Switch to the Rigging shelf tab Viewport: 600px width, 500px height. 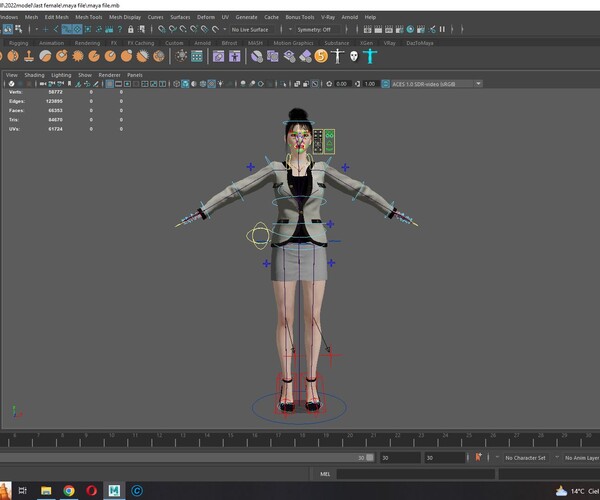tap(18, 43)
